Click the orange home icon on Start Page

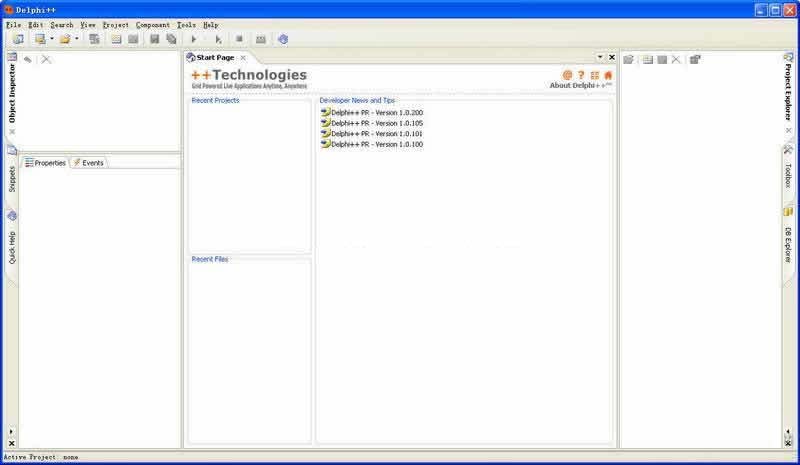tap(608, 75)
